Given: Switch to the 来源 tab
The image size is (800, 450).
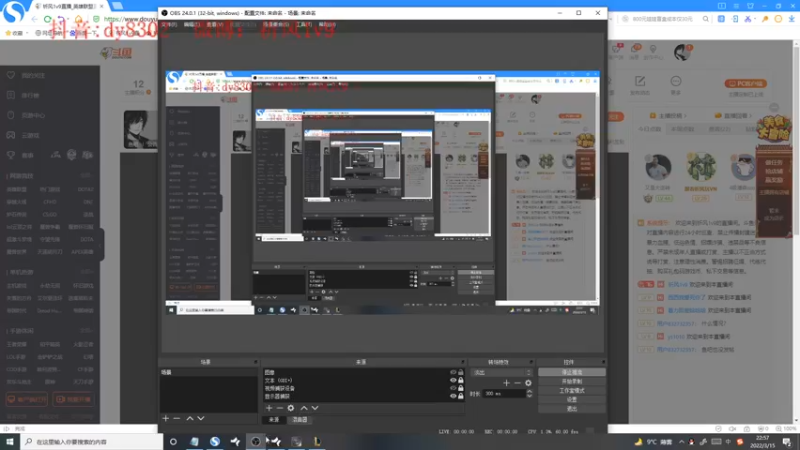Looking at the screenshot, I should coord(274,419).
